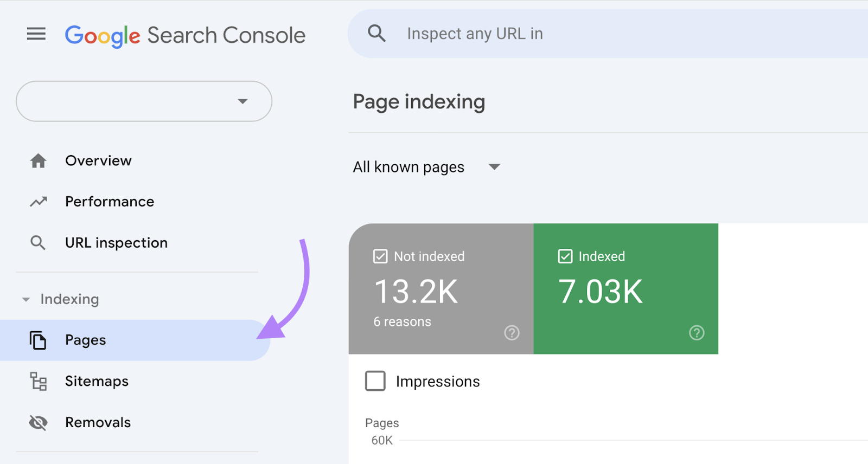Collapse the Indexing section
Viewport: 868px width, 464px height.
click(26, 299)
